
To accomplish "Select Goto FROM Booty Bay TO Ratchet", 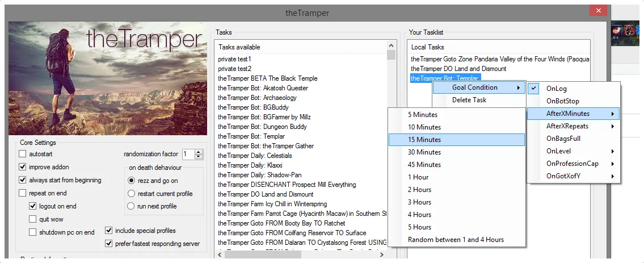I will 282,223.
